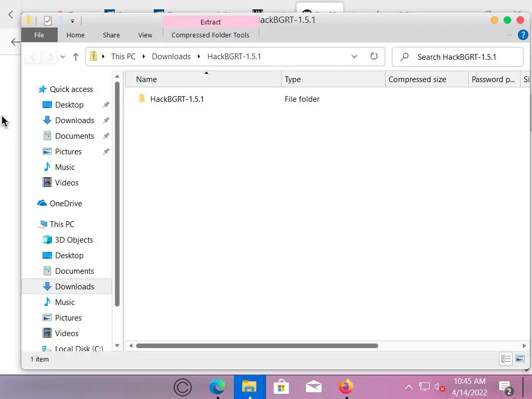Switch to the View ribbon tab
The image size is (532, 399).
145,35
